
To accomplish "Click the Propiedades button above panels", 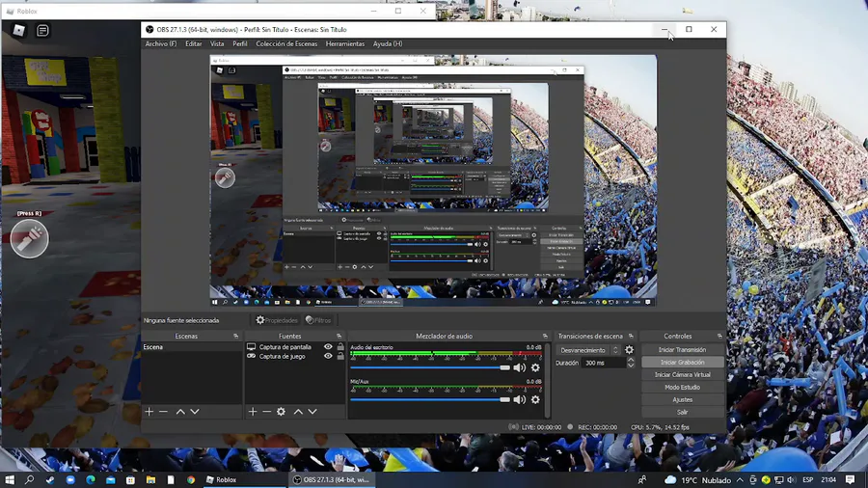I will (x=277, y=320).
